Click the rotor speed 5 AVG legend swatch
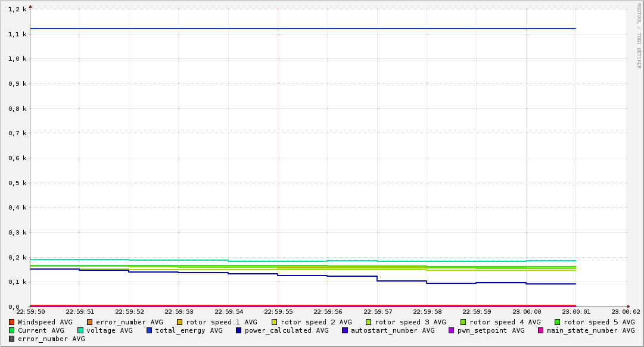The width and height of the screenshot is (644, 347). tap(558, 322)
